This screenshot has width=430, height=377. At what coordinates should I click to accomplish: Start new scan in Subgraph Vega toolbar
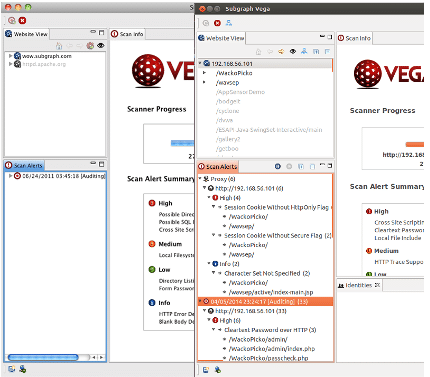click(206, 23)
